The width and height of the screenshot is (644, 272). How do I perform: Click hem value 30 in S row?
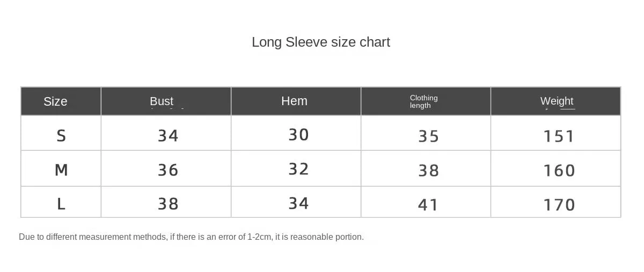[x=298, y=134]
